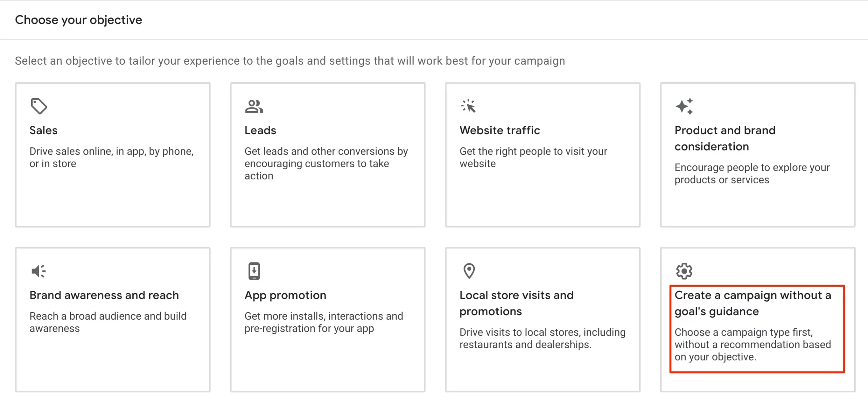
Task: Pick the Website traffic objective heading
Action: click(499, 130)
